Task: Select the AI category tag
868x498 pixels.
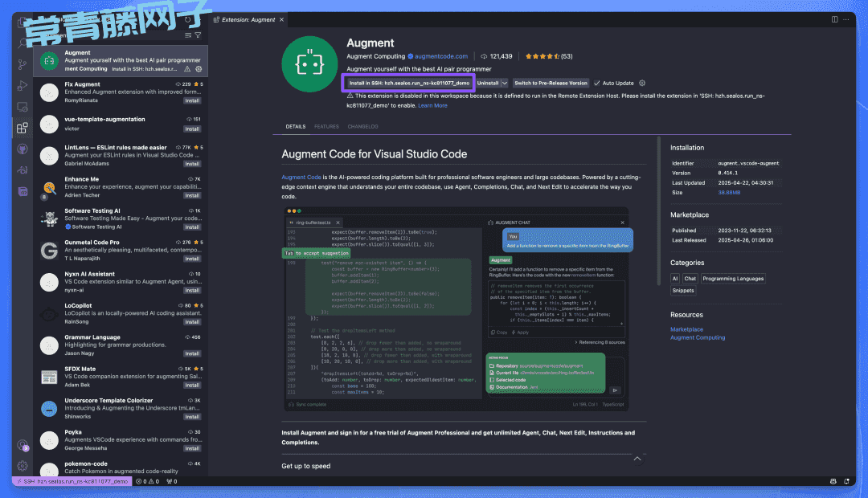Action: coord(675,279)
